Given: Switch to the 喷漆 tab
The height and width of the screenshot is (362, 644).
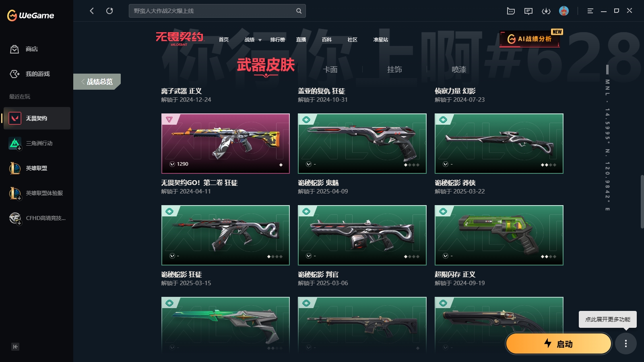Looking at the screenshot, I should pyautogui.click(x=459, y=70).
